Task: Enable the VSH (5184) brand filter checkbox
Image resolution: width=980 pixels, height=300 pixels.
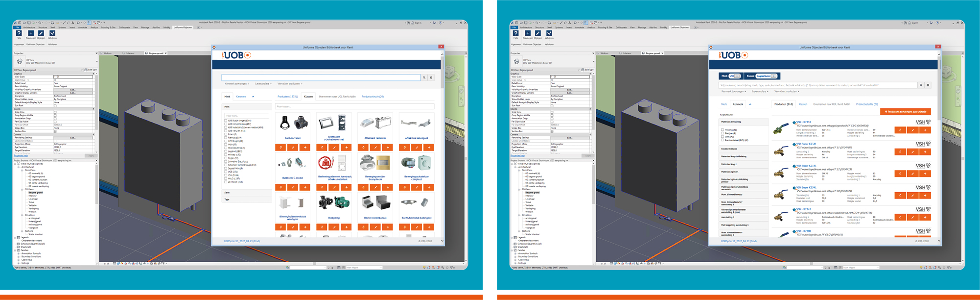Action: (226, 175)
